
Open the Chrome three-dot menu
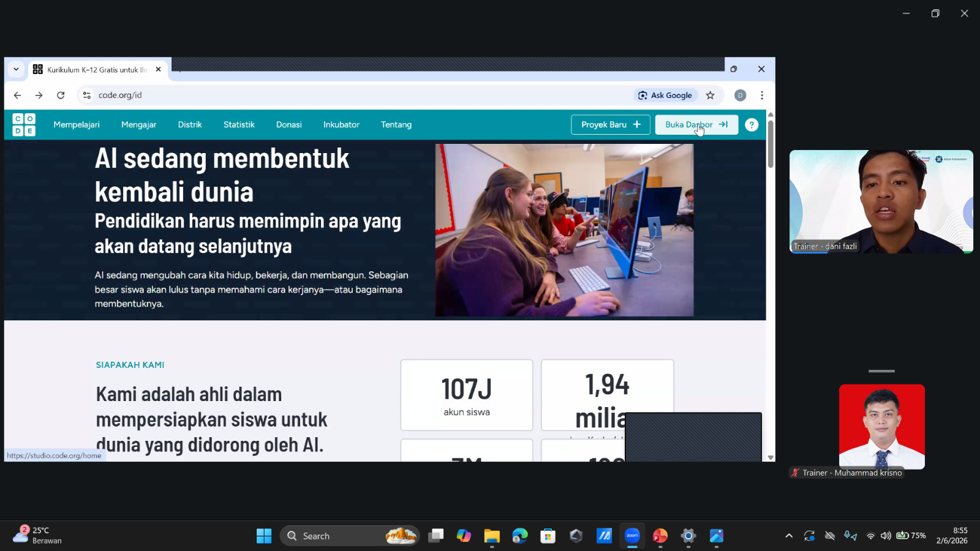coord(762,96)
